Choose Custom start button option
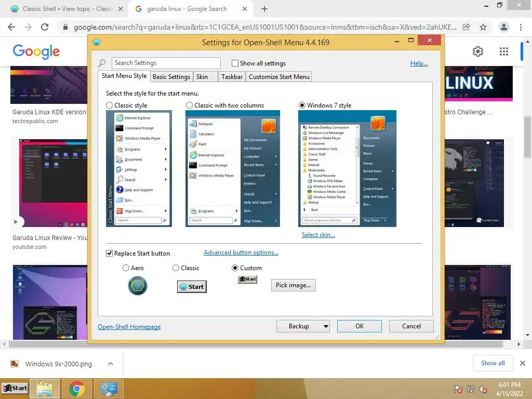Viewport: 532px width, 399px height. click(x=235, y=268)
